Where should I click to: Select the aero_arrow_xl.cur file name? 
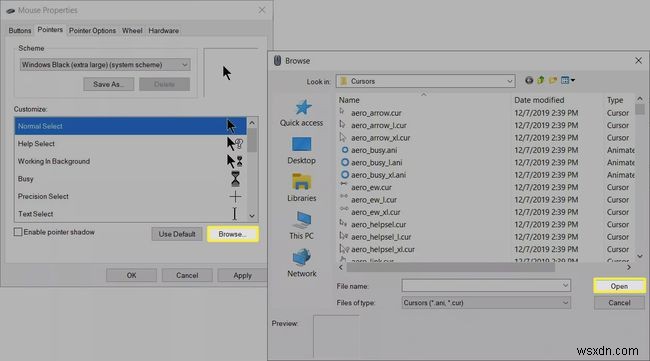click(x=381, y=138)
